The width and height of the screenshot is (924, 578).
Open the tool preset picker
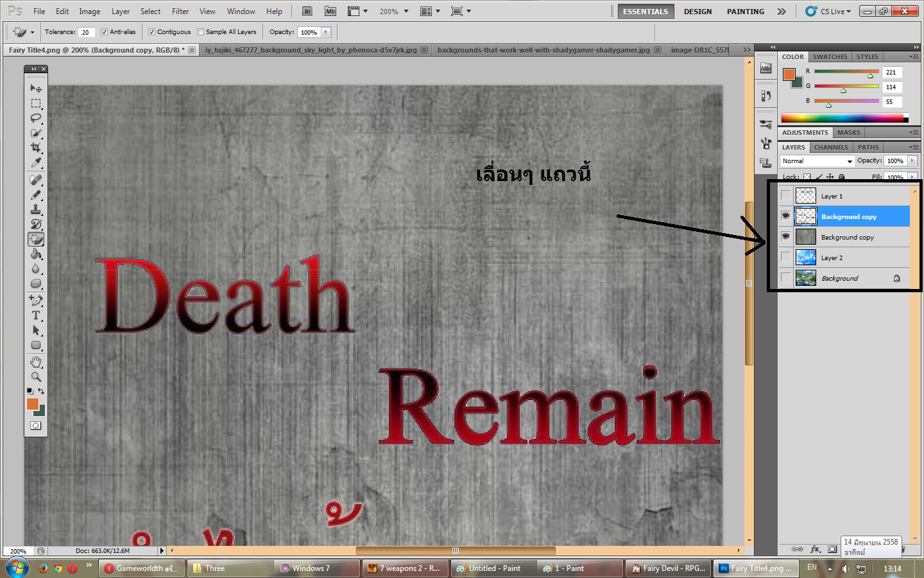point(23,31)
